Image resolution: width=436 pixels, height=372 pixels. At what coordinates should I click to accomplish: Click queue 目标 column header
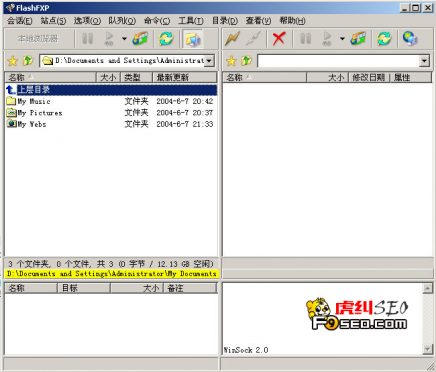[84, 288]
